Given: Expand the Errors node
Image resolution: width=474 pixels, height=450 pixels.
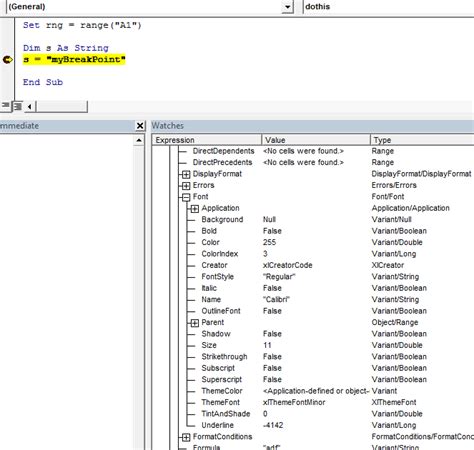Looking at the screenshot, I should coord(186,186).
